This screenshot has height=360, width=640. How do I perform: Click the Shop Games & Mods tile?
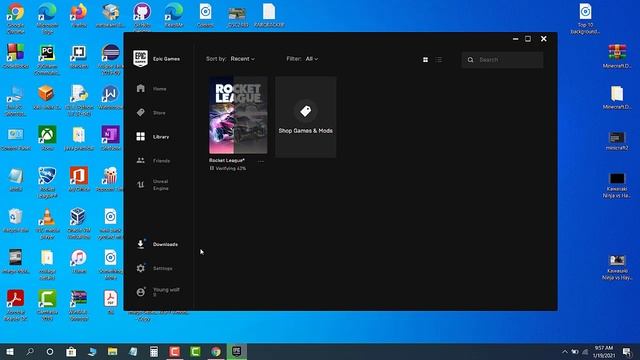(306, 117)
